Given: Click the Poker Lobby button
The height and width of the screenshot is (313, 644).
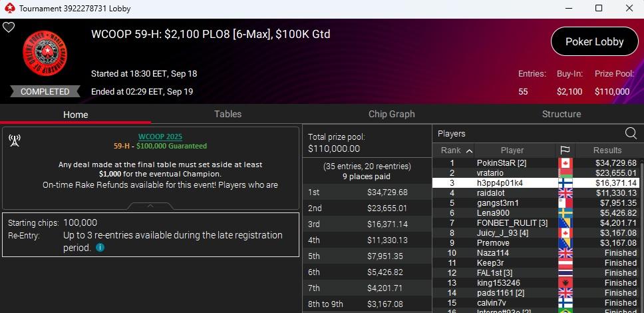Looking at the screenshot, I should (x=594, y=41).
